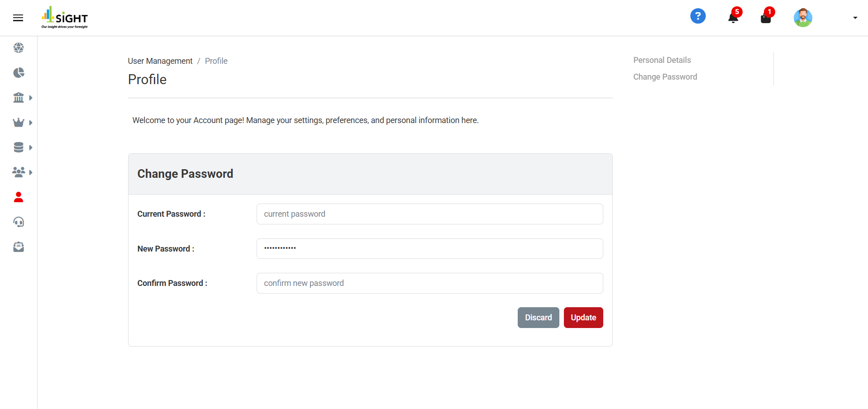
Task: Open the bank building sidebar icon
Action: [x=19, y=98]
